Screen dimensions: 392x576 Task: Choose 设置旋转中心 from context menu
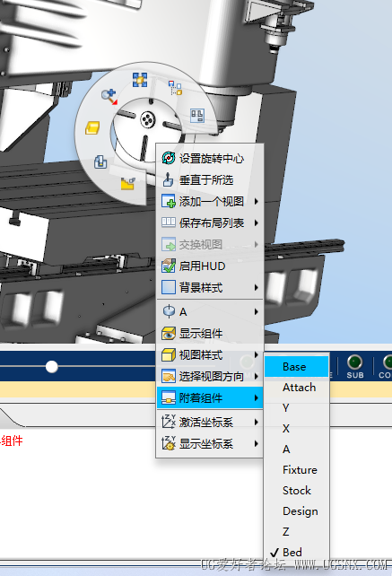pos(210,158)
